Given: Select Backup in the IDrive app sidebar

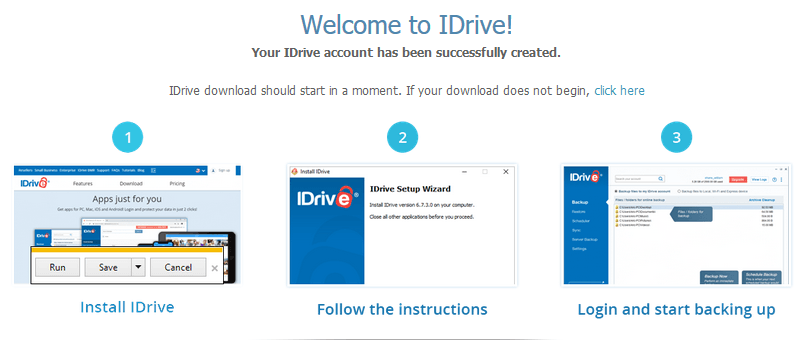Looking at the screenshot, I should [x=580, y=202].
